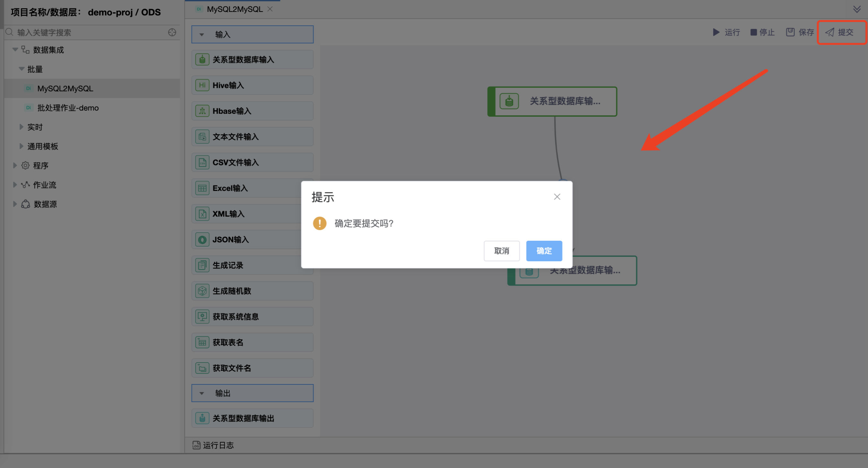The image size is (868, 468).
Task: Click the 保存 save icon
Action: coord(790,32)
